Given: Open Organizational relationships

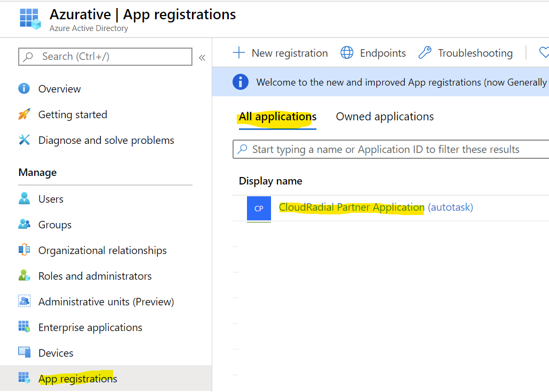Looking at the screenshot, I should pos(103,250).
